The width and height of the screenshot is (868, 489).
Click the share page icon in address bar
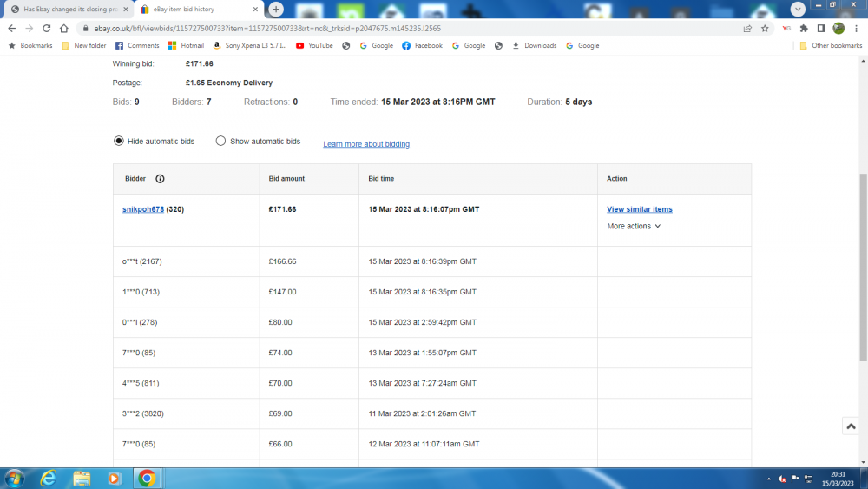(x=747, y=28)
